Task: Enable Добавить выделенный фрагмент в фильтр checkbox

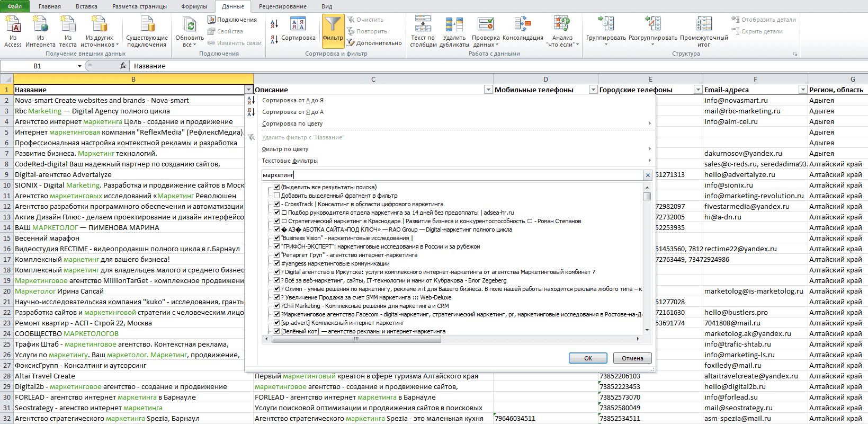Action: click(276, 196)
